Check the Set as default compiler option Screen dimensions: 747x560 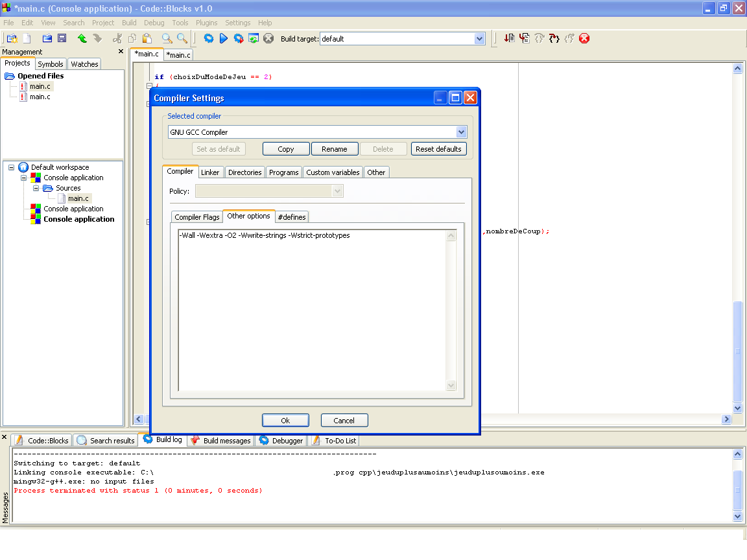[x=219, y=148]
